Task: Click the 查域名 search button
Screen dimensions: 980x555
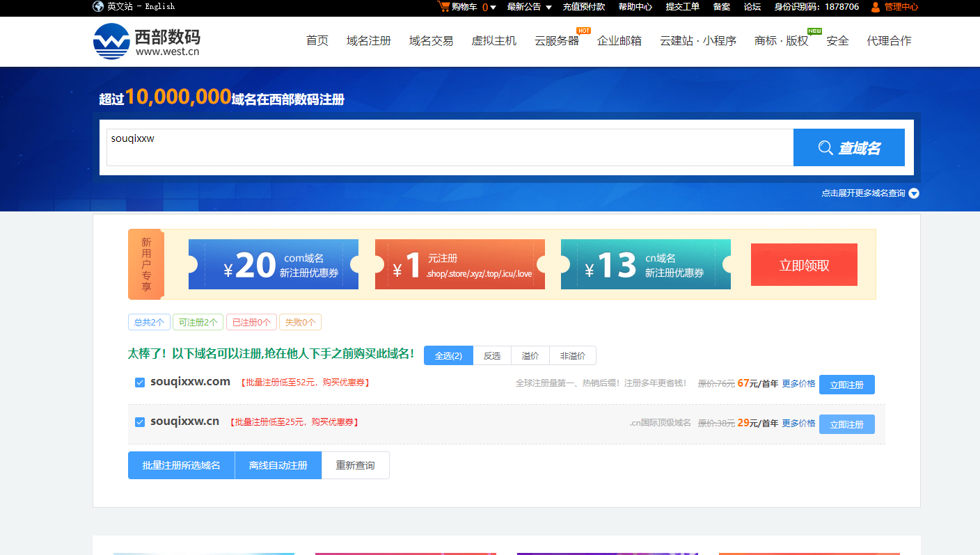Action: [x=849, y=147]
